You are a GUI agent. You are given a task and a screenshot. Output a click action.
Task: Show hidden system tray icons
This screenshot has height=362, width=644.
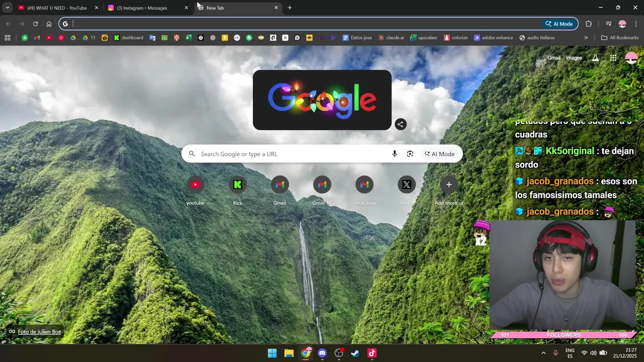(x=543, y=353)
